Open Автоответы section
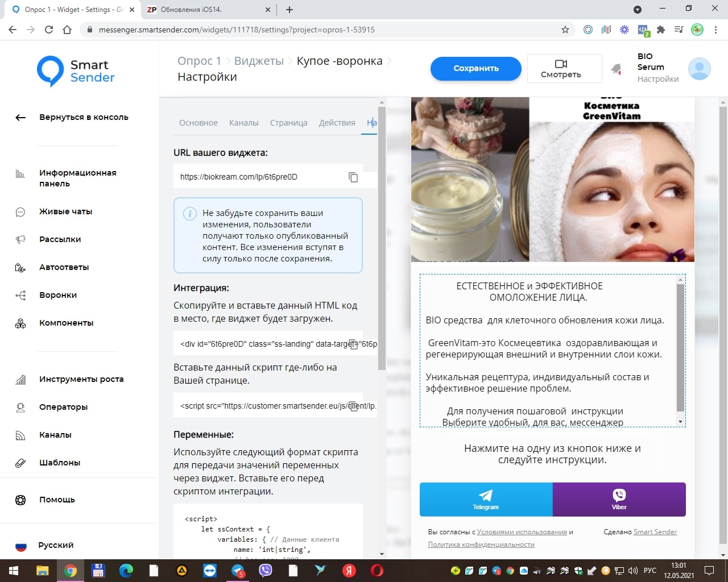The height and width of the screenshot is (582, 728). (64, 267)
